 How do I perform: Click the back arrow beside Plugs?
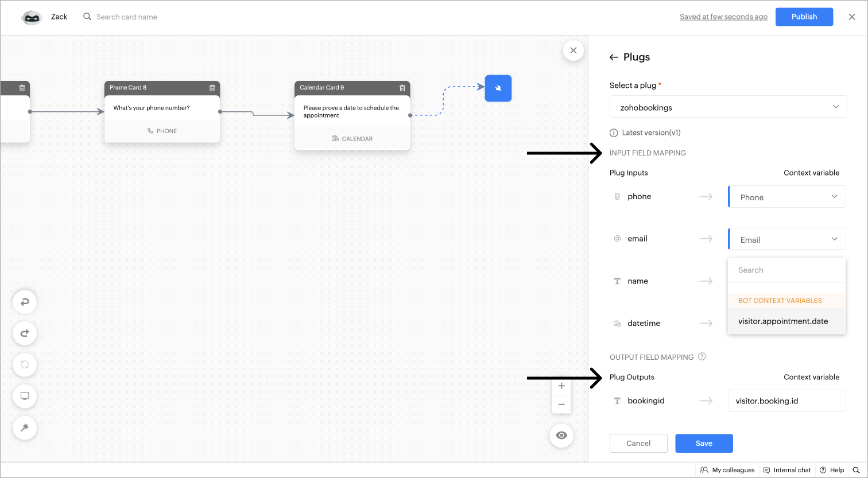point(614,57)
